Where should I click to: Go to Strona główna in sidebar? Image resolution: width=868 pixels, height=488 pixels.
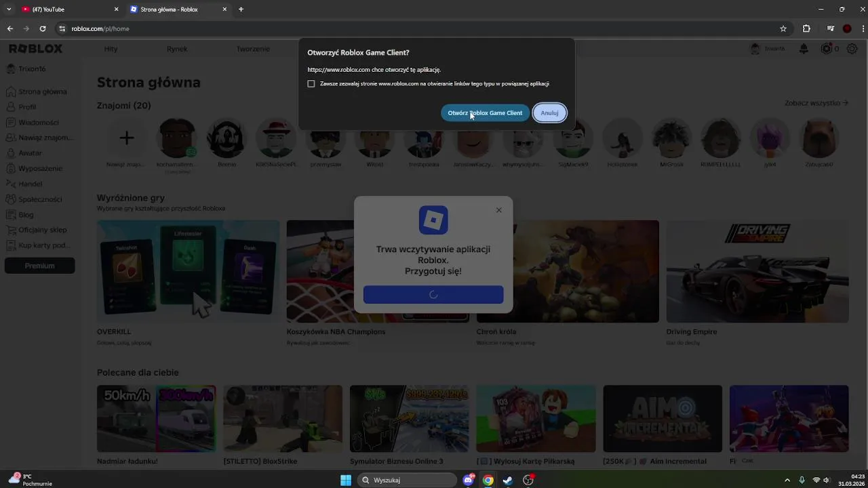[x=37, y=91]
